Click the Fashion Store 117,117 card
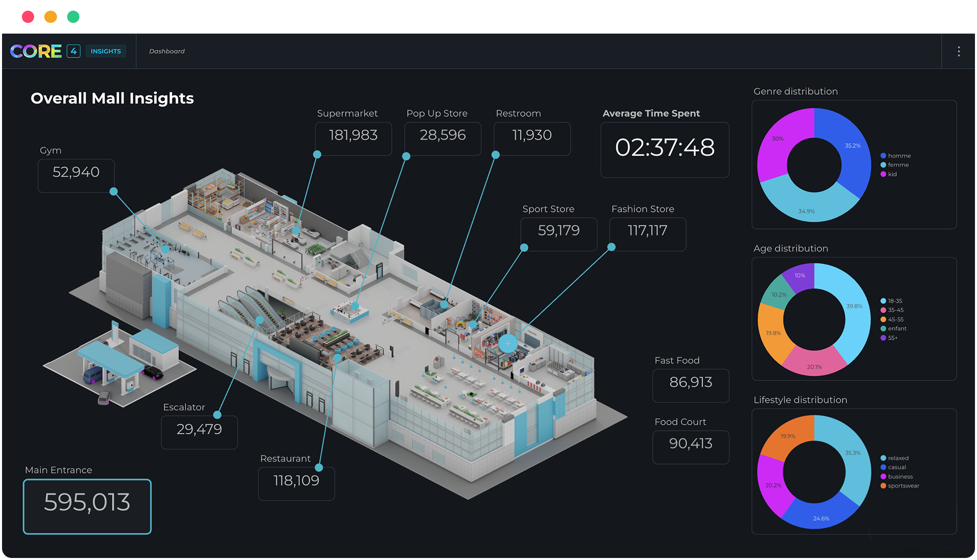The image size is (977, 560). pyautogui.click(x=647, y=234)
